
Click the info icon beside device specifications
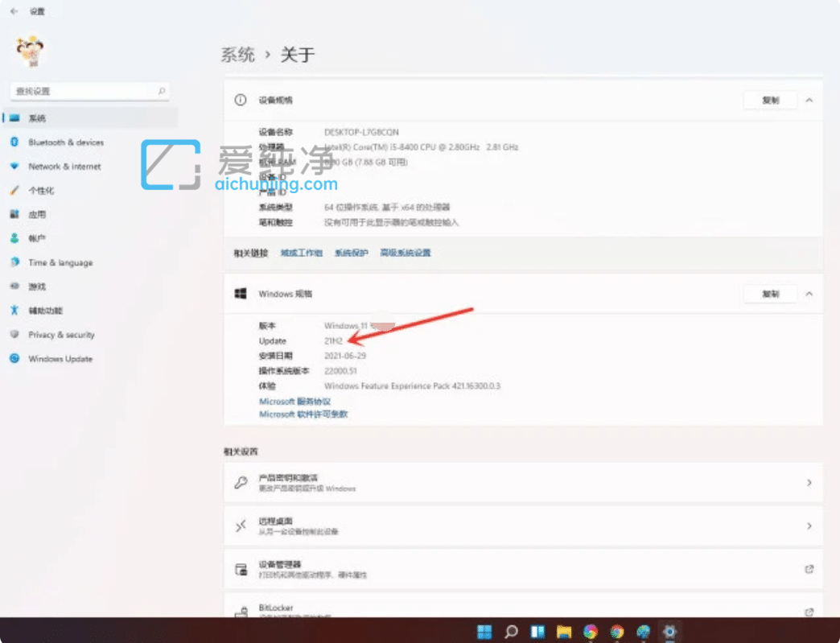coord(241,100)
